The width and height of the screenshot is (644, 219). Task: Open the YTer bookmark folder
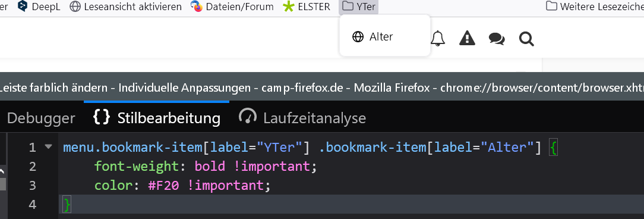(359, 7)
